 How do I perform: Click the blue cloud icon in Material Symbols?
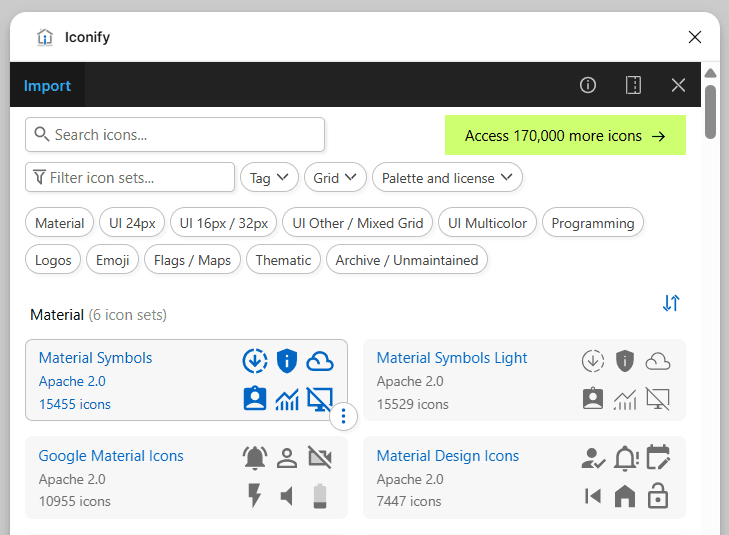[x=320, y=361]
